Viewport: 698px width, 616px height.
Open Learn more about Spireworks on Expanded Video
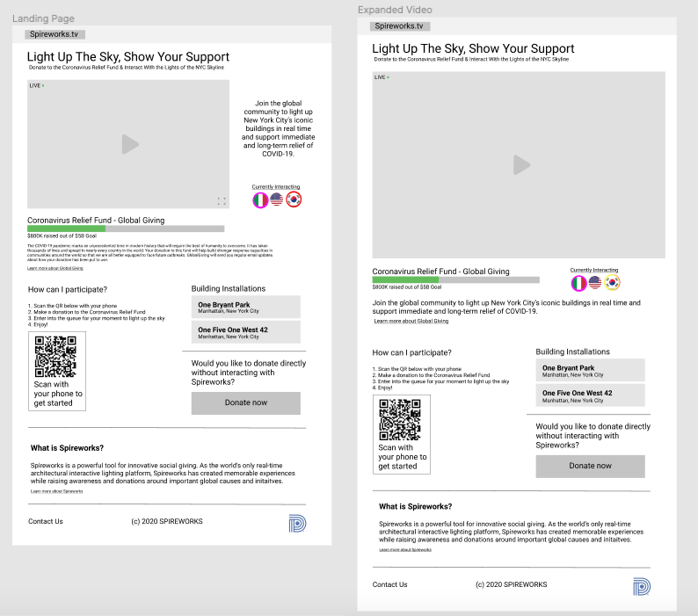405,550
